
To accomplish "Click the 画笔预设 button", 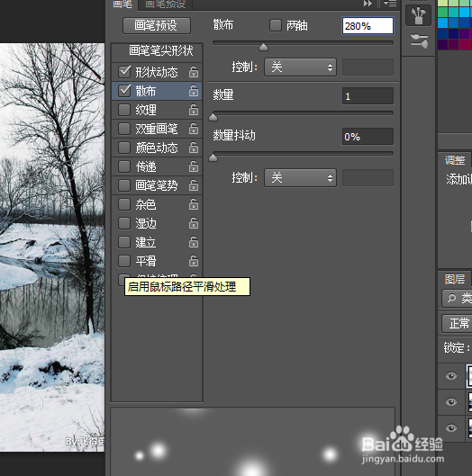I will coord(157,25).
